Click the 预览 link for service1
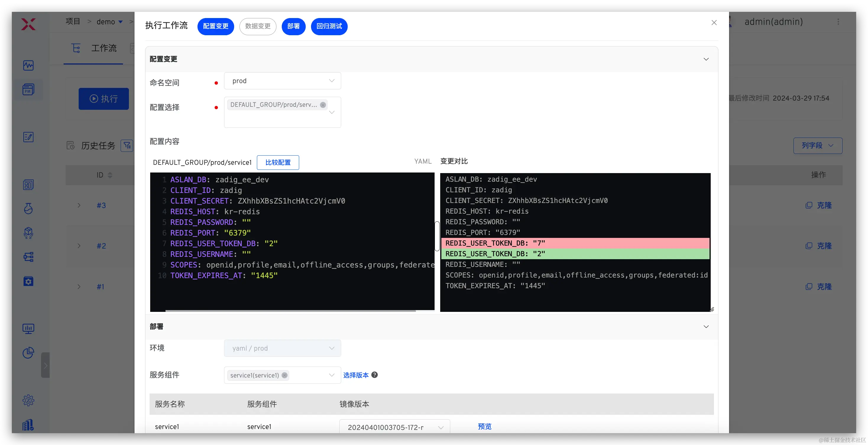 (485, 426)
